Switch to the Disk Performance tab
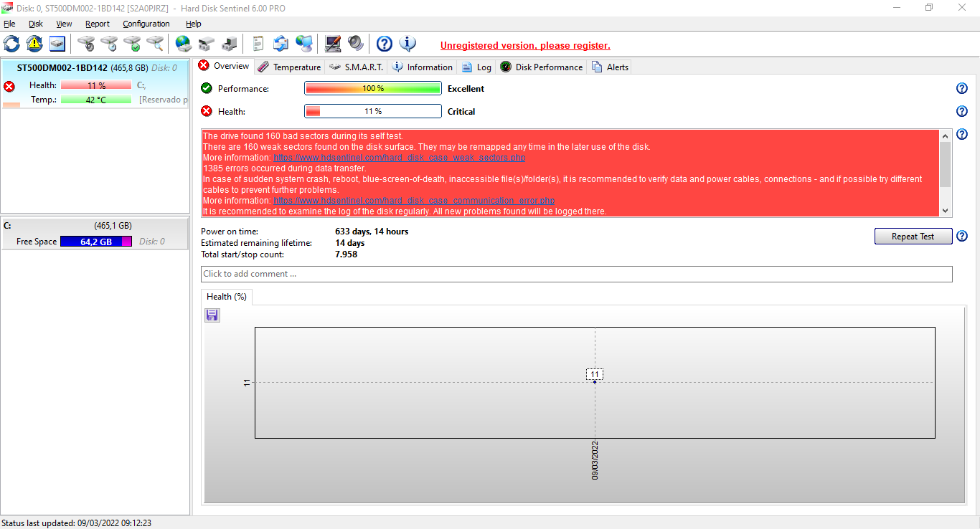The height and width of the screenshot is (529, 980). pyautogui.click(x=541, y=67)
